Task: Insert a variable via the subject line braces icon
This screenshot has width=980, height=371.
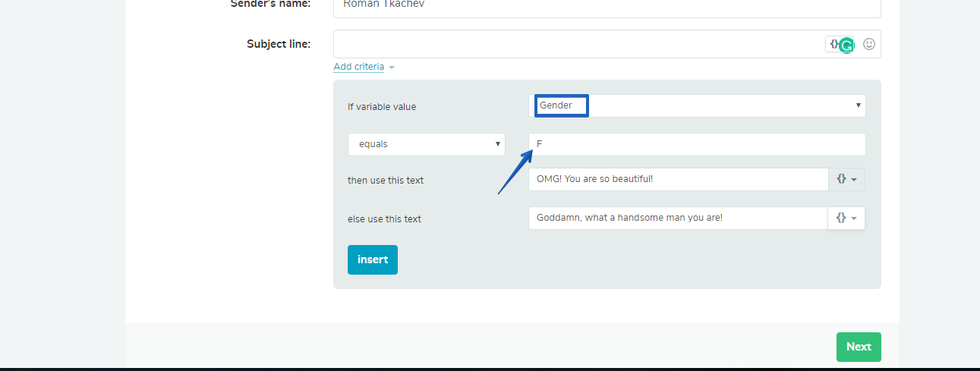Action: 833,44
